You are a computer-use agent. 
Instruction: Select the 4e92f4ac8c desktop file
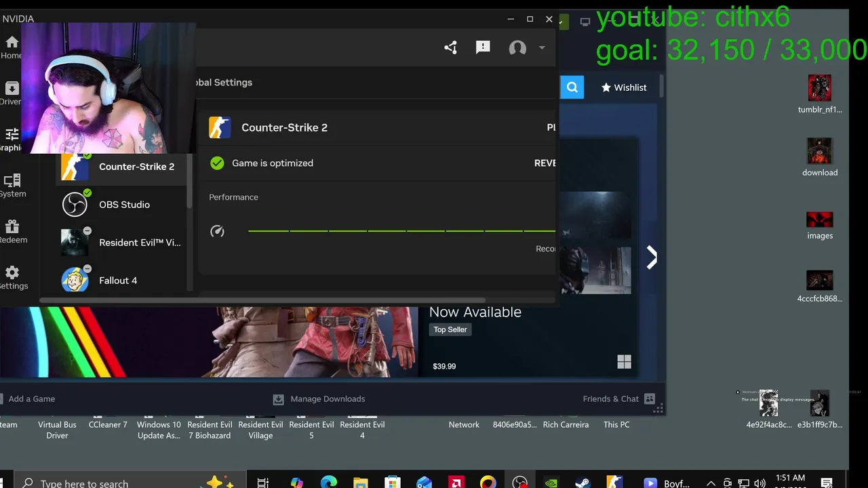tap(769, 409)
